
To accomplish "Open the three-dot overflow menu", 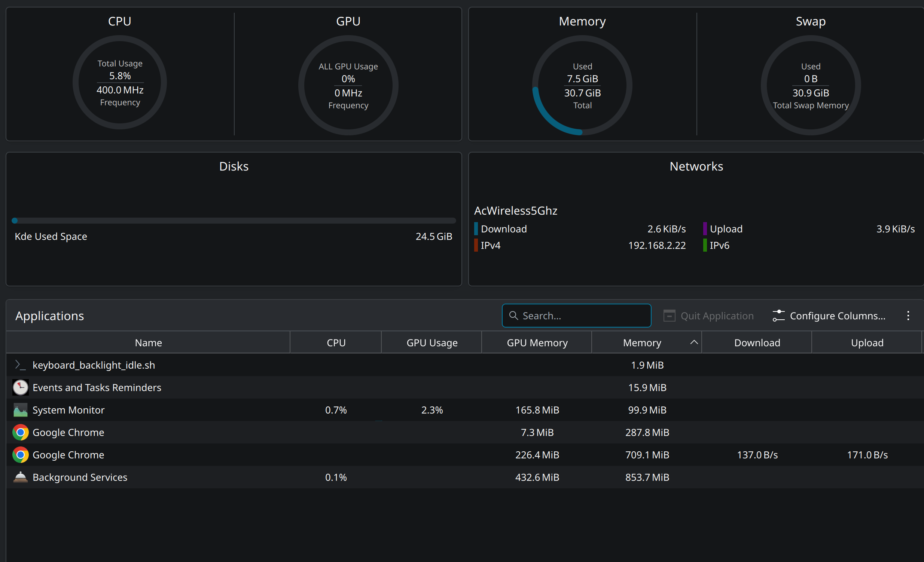I will coord(908,316).
